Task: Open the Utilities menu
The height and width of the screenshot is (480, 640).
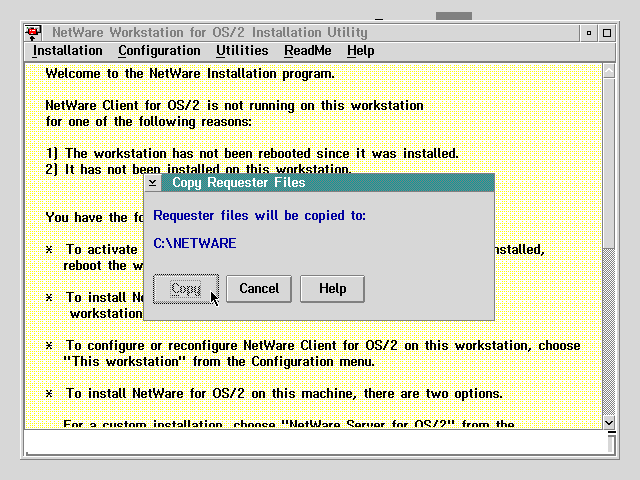Action: (242, 51)
